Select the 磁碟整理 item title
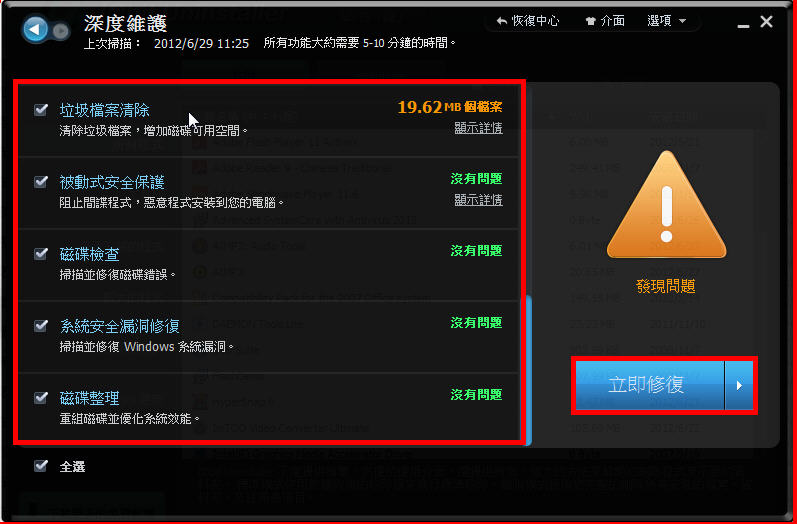This screenshot has height=524, width=797. coord(89,398)
